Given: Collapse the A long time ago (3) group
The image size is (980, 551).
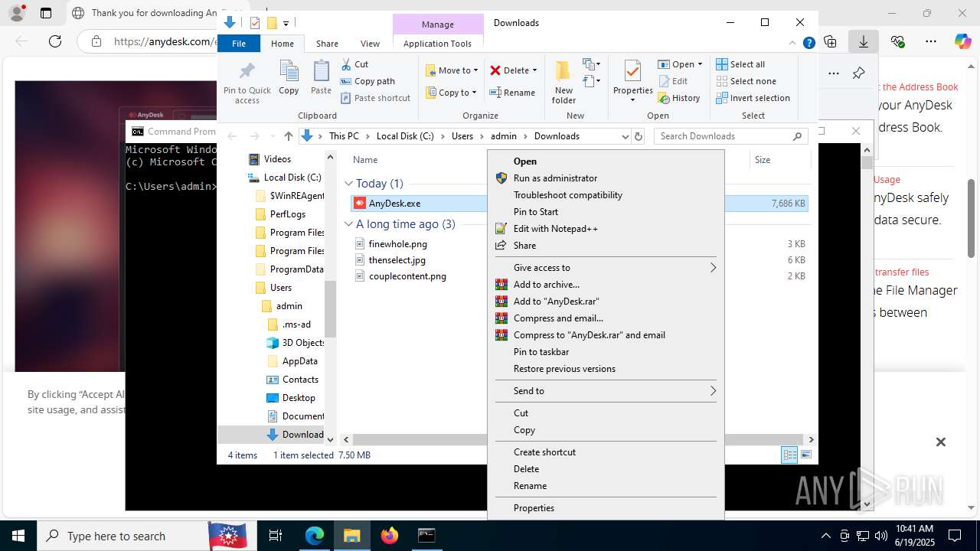Looking at the screenshot, I should pyautogui.click(x=348, y=224).
